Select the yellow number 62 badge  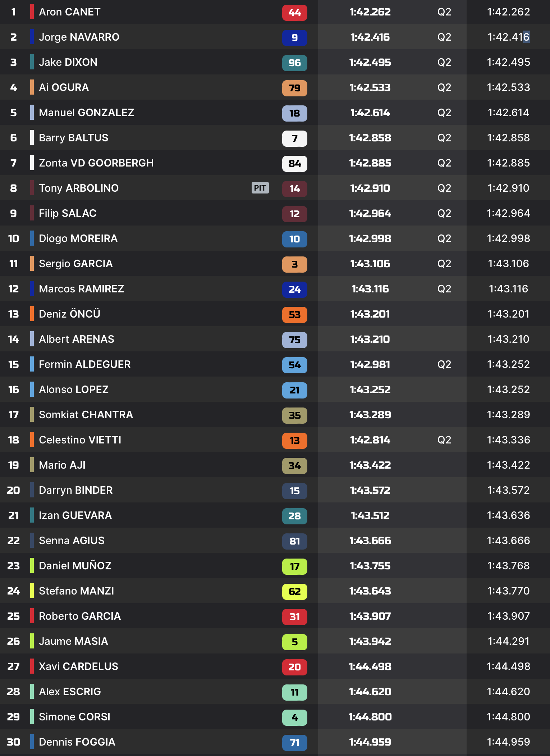tap(294, 592)
